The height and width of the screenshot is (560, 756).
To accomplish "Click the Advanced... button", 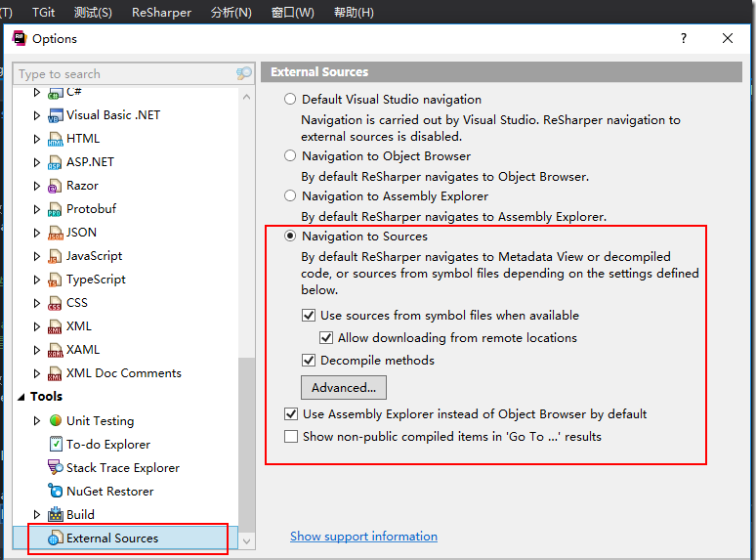I will tap(344, 388).
